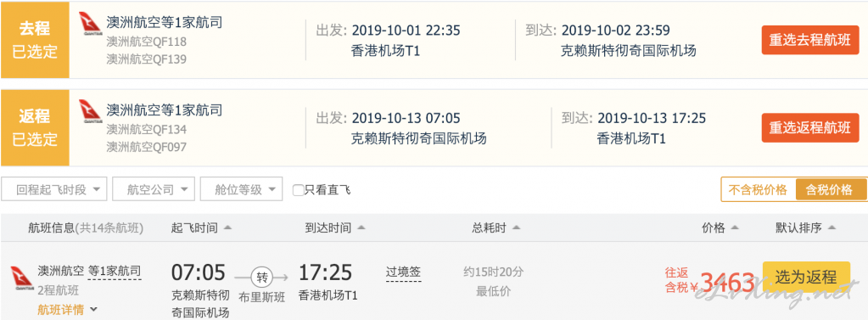Open the 回程起飞时段 dropdown
868x320 pixels.
coord(54,190)
